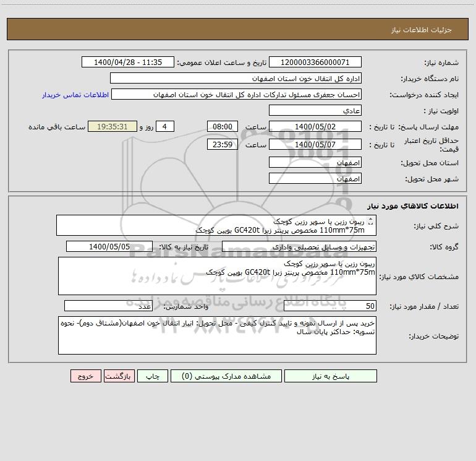Image resolution: width=476 pixels, height=461 pixels.
Task: Click the حداقل تاریخ اعتبار قیمت label
Action: click(431, 145)
